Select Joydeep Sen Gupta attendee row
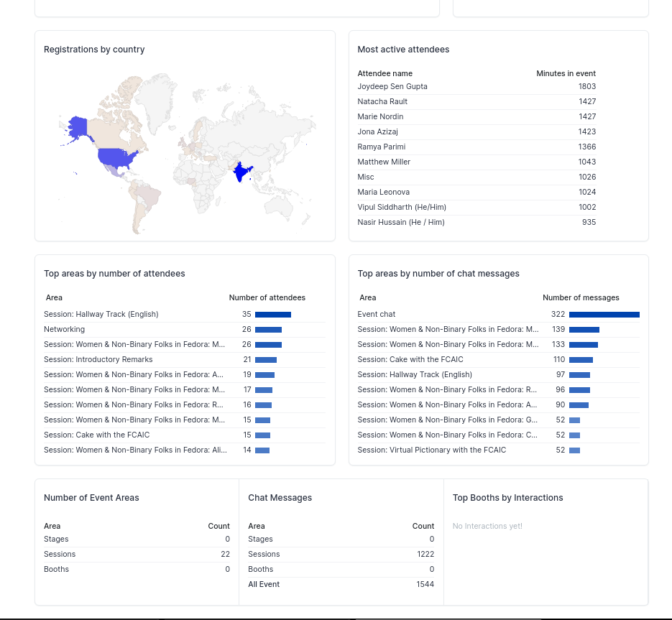672x620 pixels. click(x=477, y=86)
